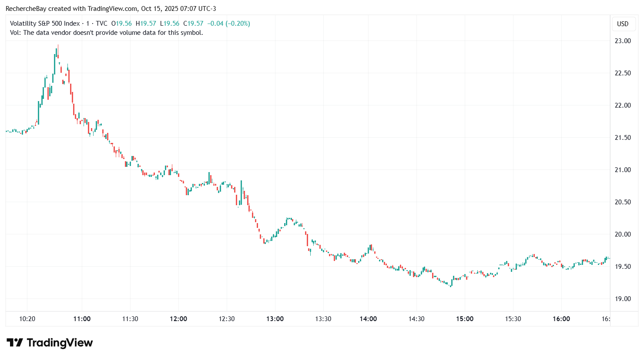
Task: Click the 10:20 time axis label
Action: coord(27,319)
